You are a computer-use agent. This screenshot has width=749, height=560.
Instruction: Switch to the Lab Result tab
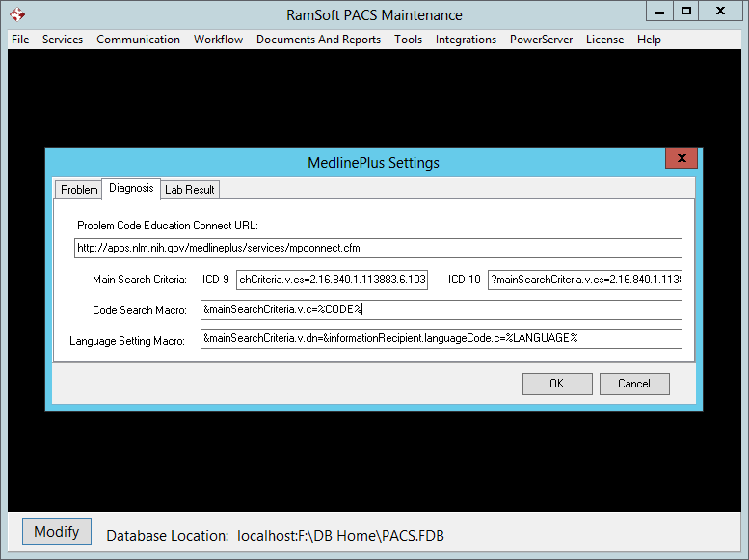[x=190, y=190]
